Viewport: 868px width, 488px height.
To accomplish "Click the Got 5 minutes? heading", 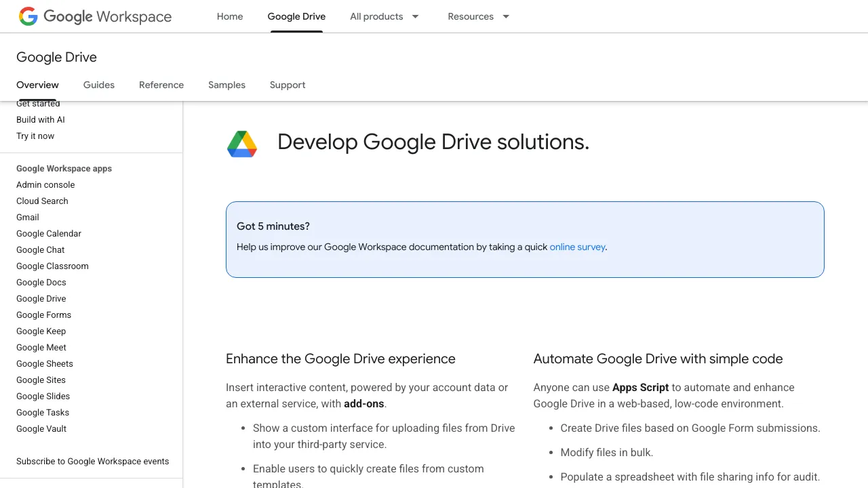I will pos(273,226).
